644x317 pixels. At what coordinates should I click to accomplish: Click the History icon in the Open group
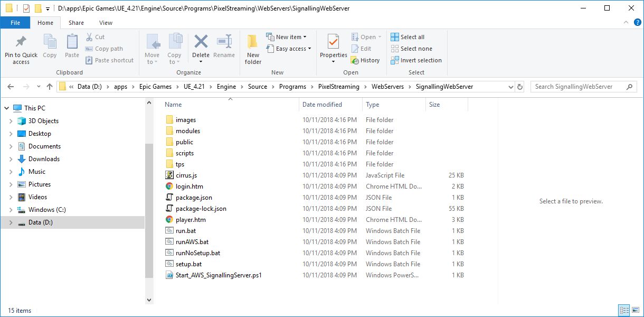coord(366,60)
